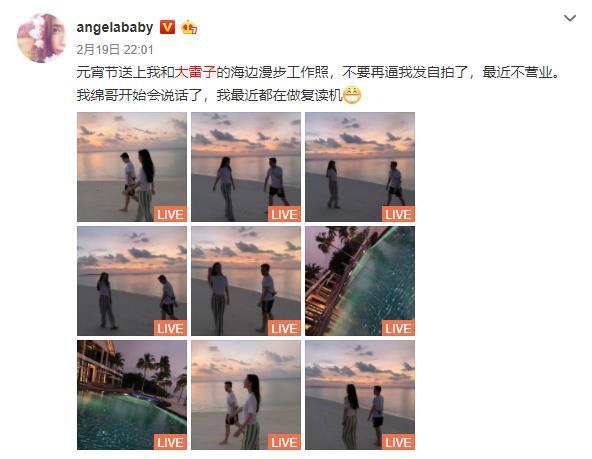The width and height of the screenshot is (592, 459).
Task: Open third live photo in top row
Action: coord(360,167)
